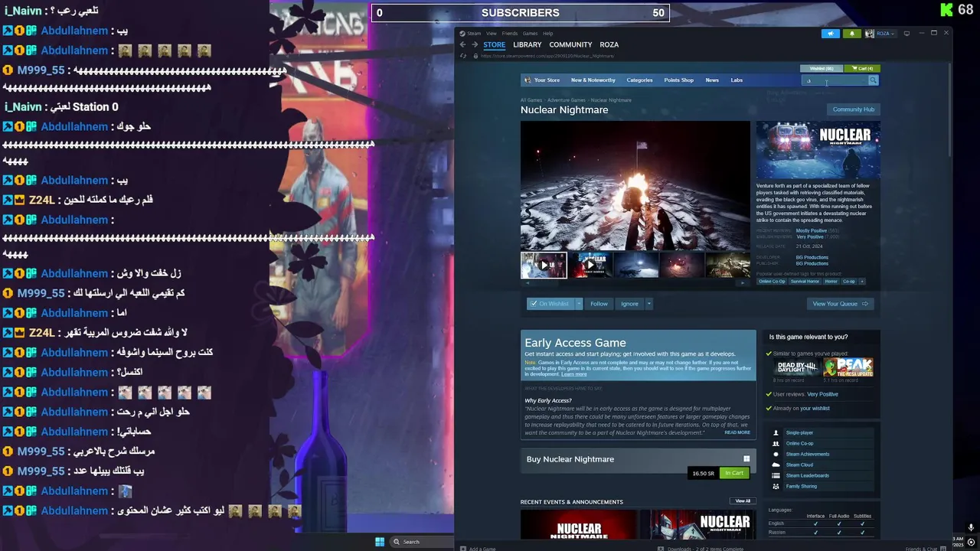Screen dimensions: 980x551
Task: Open the Survival Horror tag
Action: click(805, 282)
